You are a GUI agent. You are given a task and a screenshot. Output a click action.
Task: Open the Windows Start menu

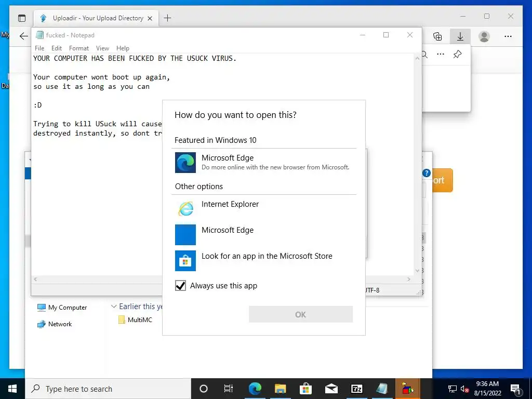(x=12, y=389)
